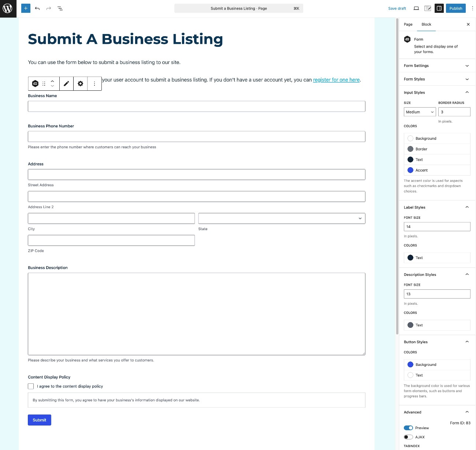Viewport: 476px width, 450px height.
Task: Open the block inserter with the plus icon
Action: coord(25,8)
